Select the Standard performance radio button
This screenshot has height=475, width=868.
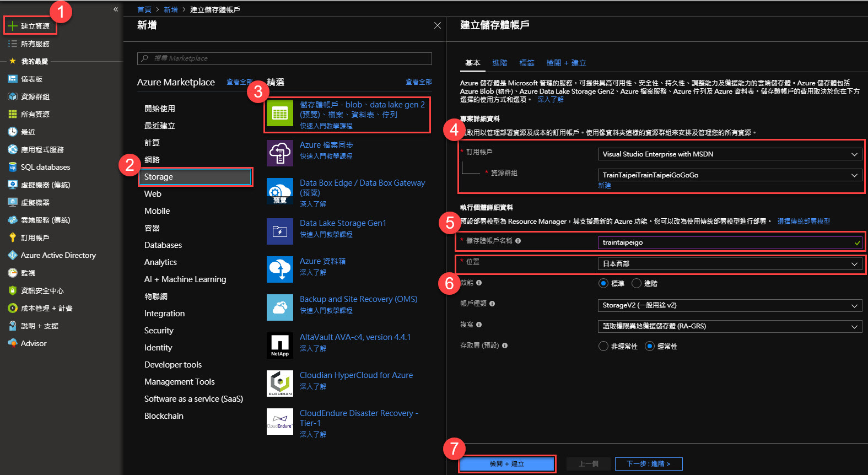pos(603,283)
